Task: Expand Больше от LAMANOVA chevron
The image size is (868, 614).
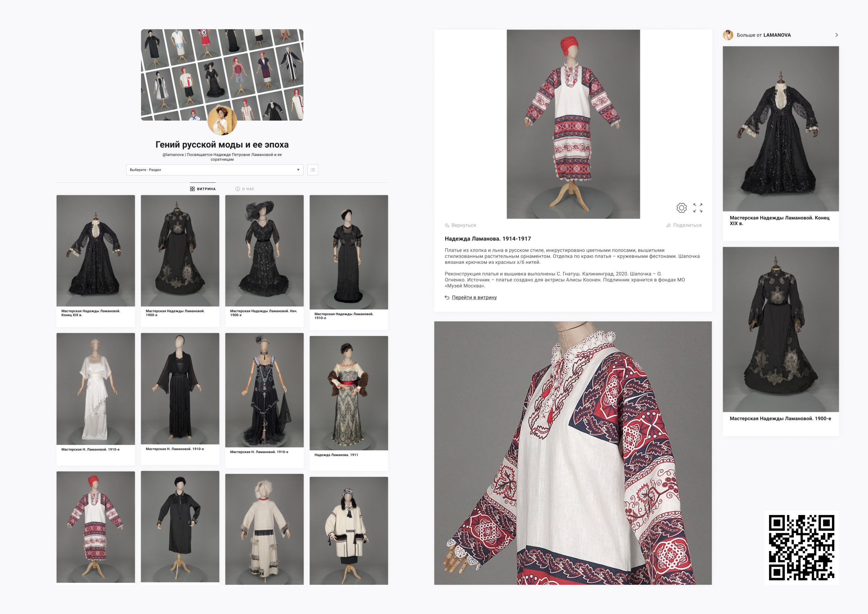Action: click(837, 35)
